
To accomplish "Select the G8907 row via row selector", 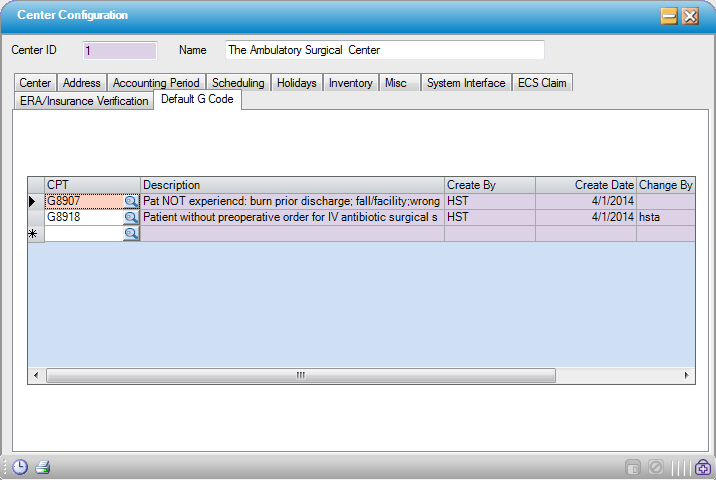I will [x=35, y=201].
